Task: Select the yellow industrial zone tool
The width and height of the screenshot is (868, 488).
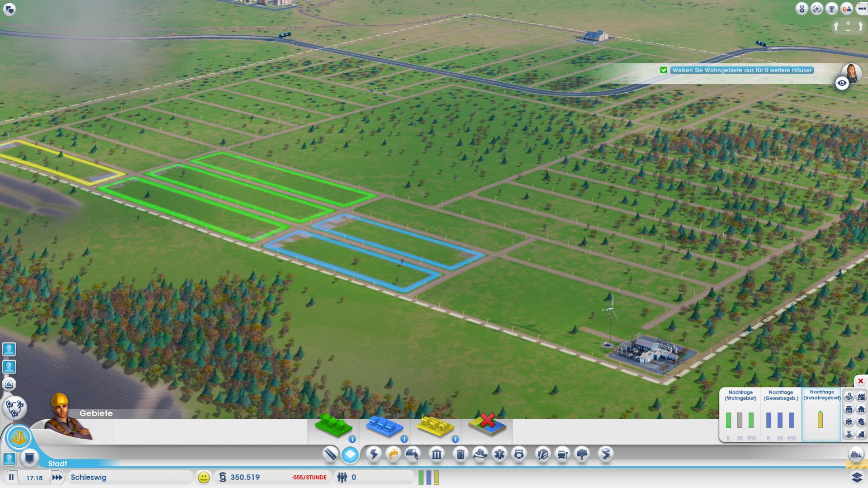Action: coord(436,426)
